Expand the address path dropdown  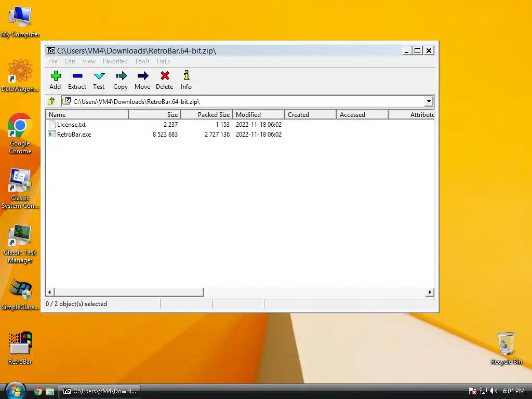pyautogui.click(x=429, y=101)
